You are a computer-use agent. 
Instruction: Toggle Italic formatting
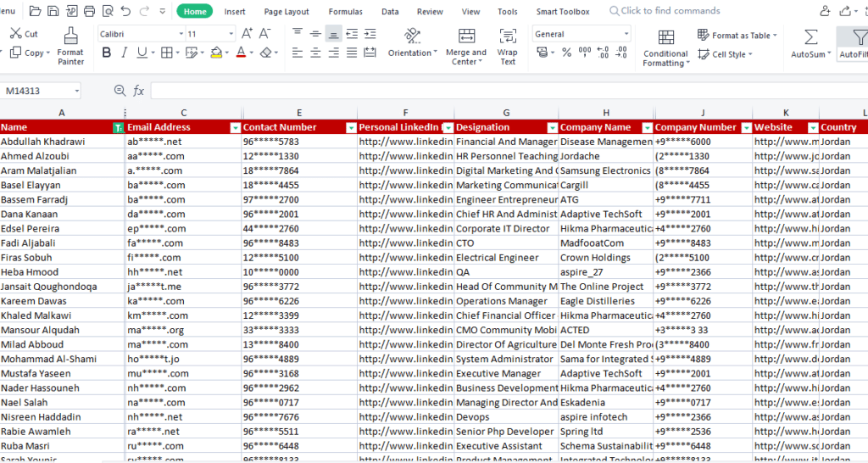[x=124, y=53]
